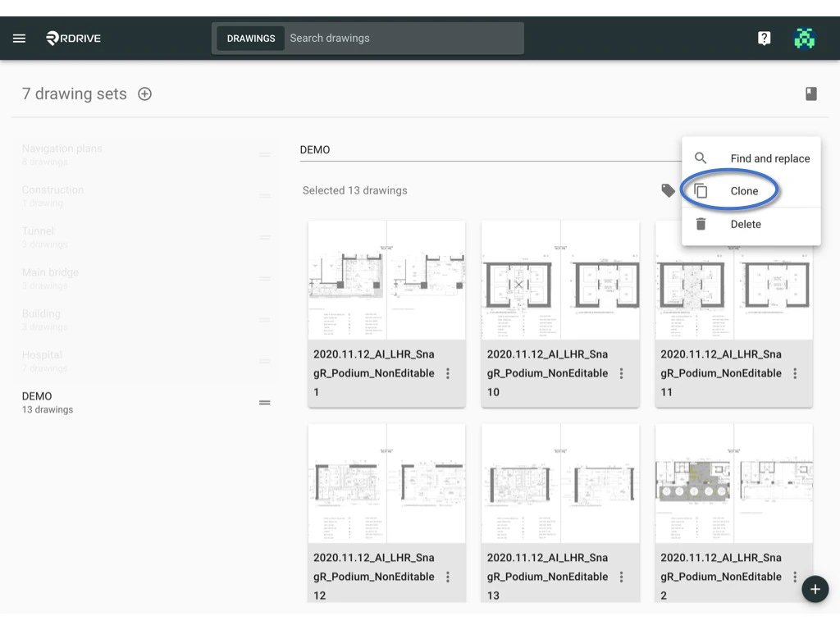Click the RDRIVE logo
Viewport: 840px width, 630px height.
point(73,38)
